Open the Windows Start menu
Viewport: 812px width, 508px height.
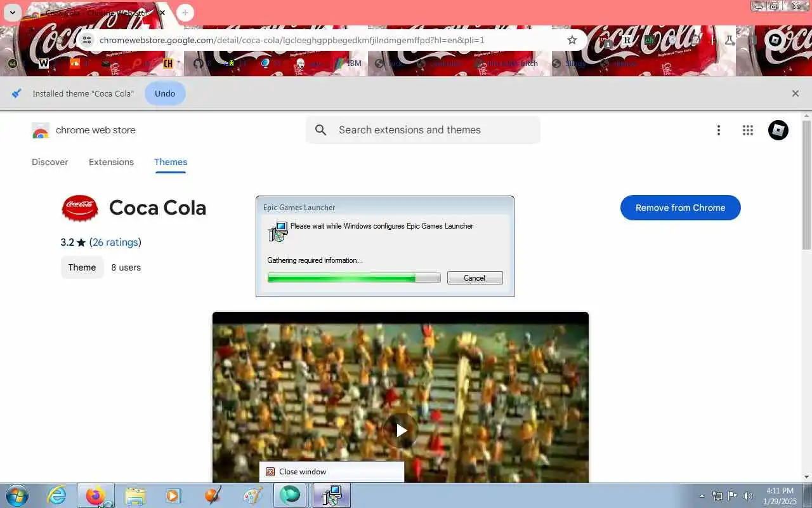16,495
